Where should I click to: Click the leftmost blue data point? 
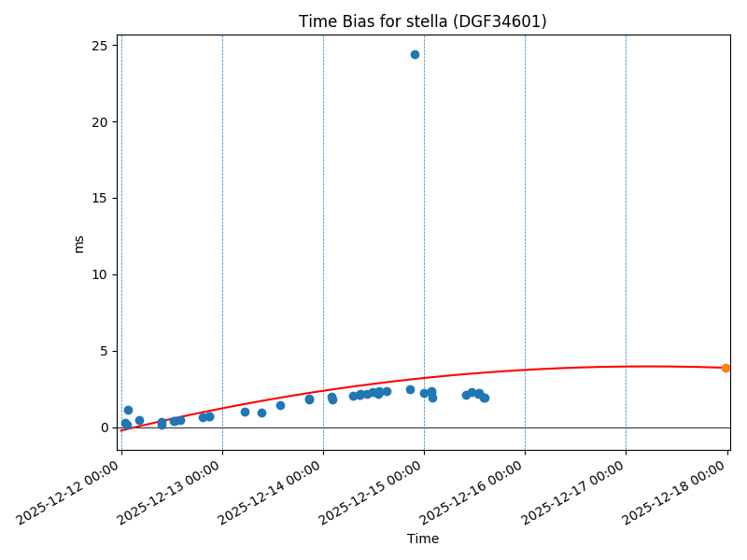[x=124, y=423]
